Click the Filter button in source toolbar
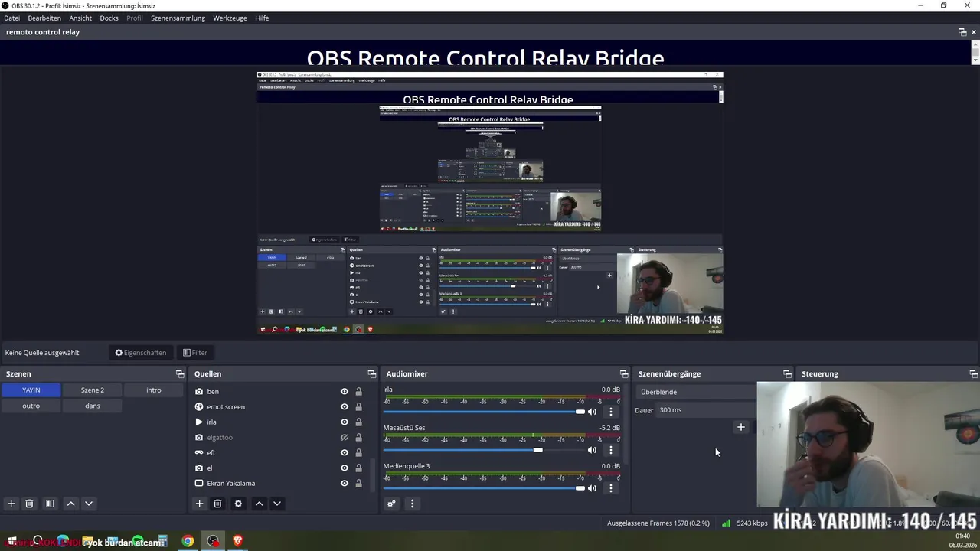Viewport: 980px width, 551px height. (194, 353)
